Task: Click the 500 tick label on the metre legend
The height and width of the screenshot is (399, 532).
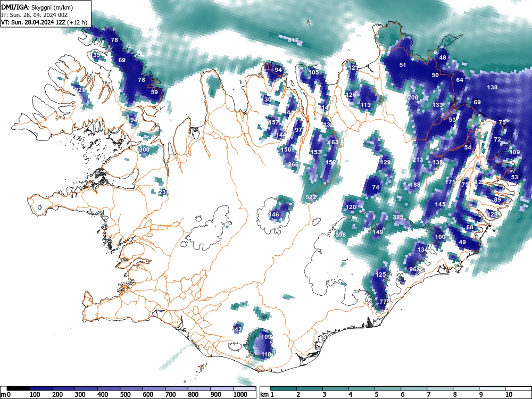Action: tap(125, 395)
